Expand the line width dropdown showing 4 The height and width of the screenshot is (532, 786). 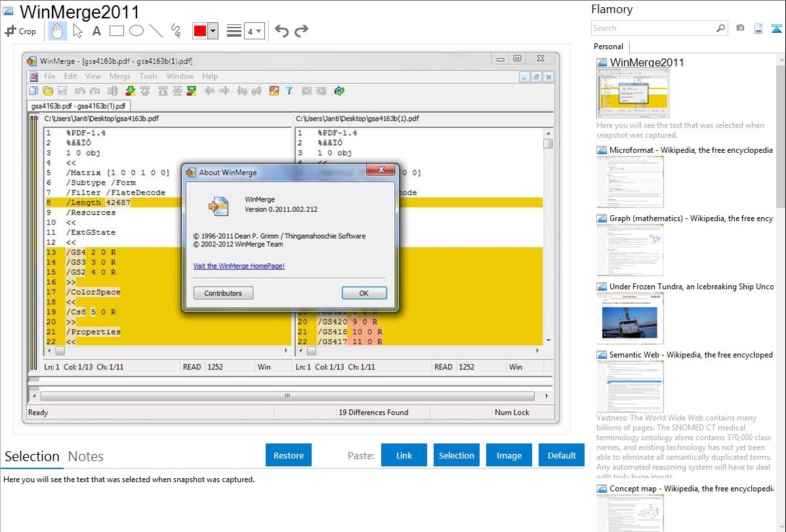[254, 31]
